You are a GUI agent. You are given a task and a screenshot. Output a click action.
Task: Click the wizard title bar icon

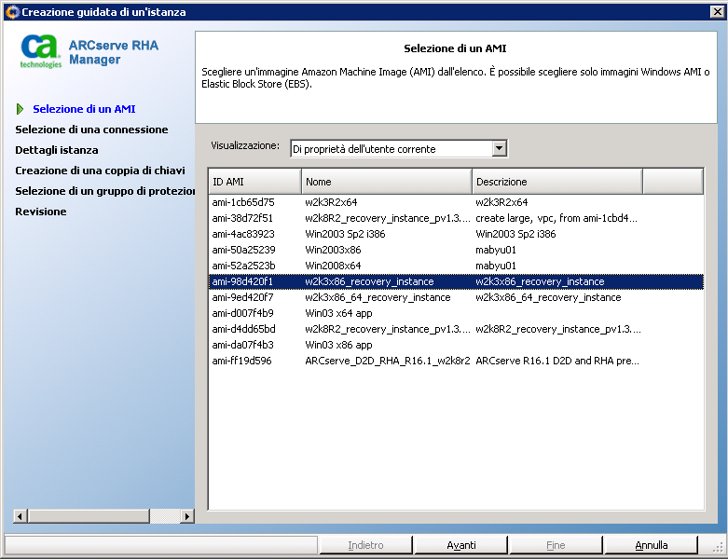[11, 12]
